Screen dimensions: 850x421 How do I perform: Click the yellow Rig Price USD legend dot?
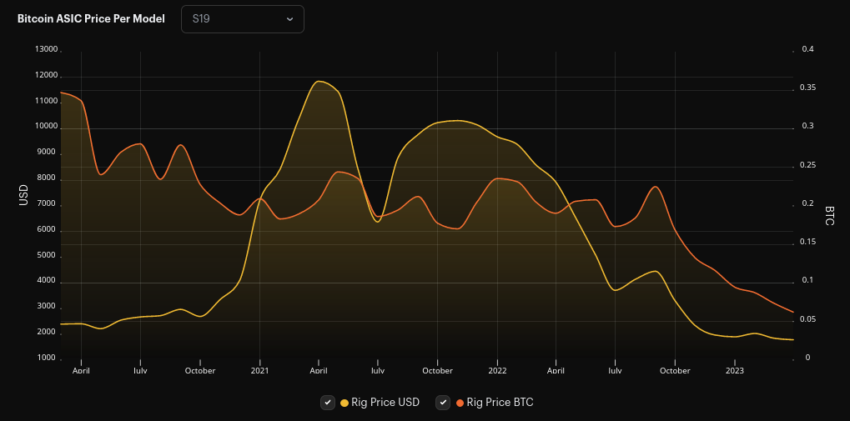[345, 402]
